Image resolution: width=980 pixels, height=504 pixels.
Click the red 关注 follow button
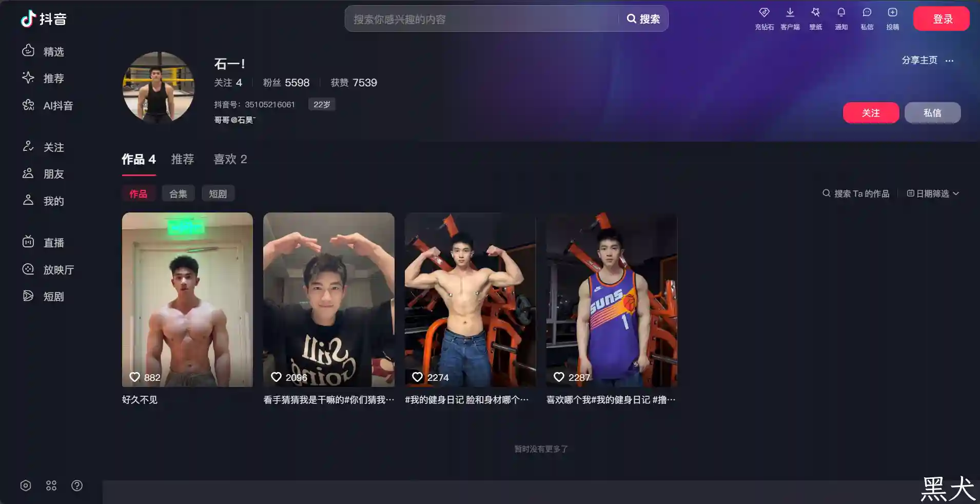(x=870, y=113)
